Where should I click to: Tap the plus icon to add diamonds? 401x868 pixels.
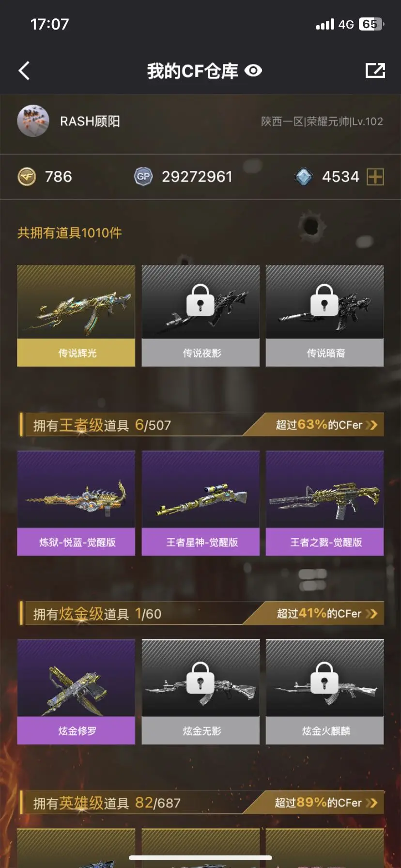[375, 177]
